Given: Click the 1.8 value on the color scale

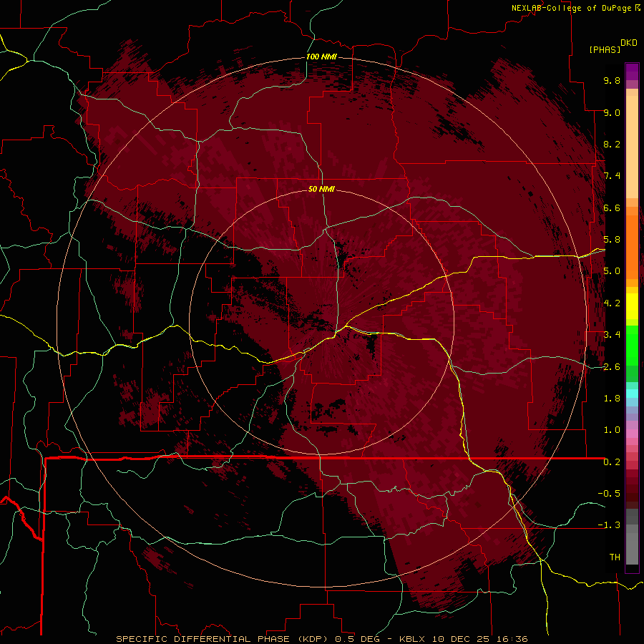Looking at the screenshot, I should (612, 399).
